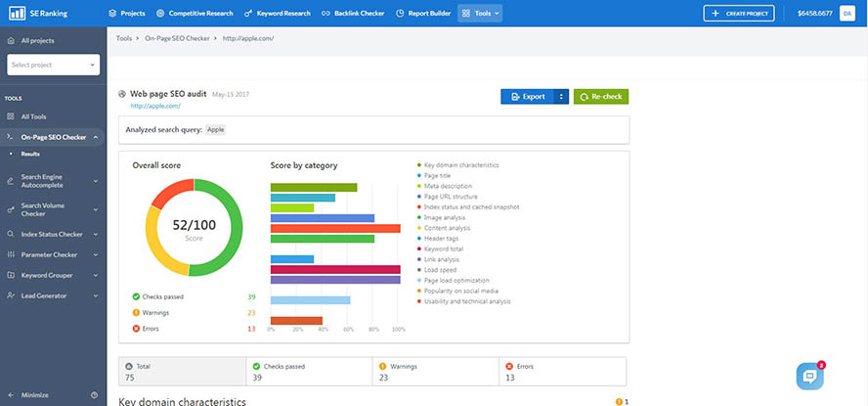Click the help question mark icon in sidebar
This screenshot has height=406, width=868.
click(94, 395)
